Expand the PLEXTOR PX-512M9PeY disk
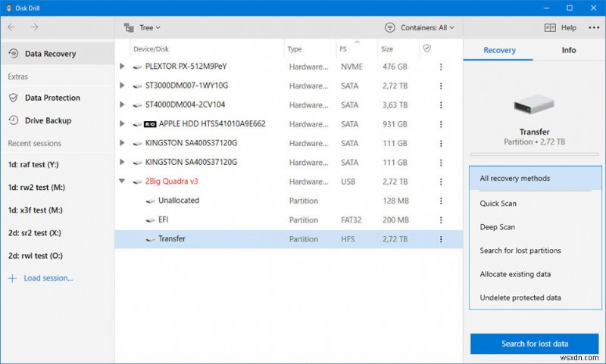Viewport: 606px width, 364px height. pos(123,67)
